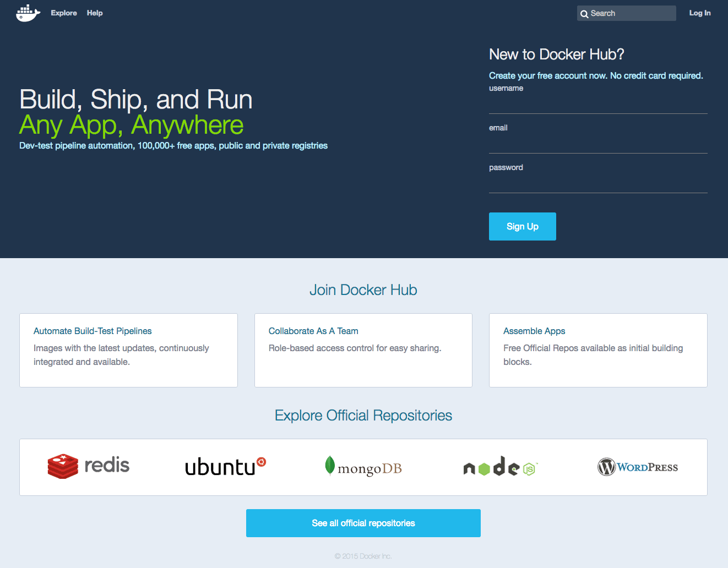This screenshot has height=568, width=728.
Task: Open the Explore menu item
Action: coord(64,13)
